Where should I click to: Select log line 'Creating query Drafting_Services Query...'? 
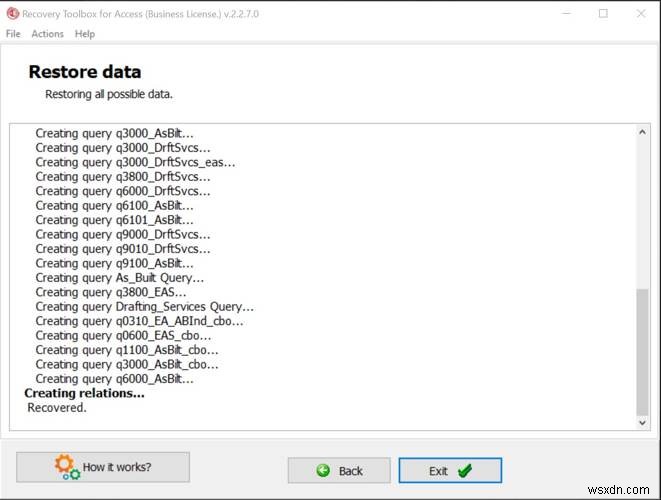[145, 306]
